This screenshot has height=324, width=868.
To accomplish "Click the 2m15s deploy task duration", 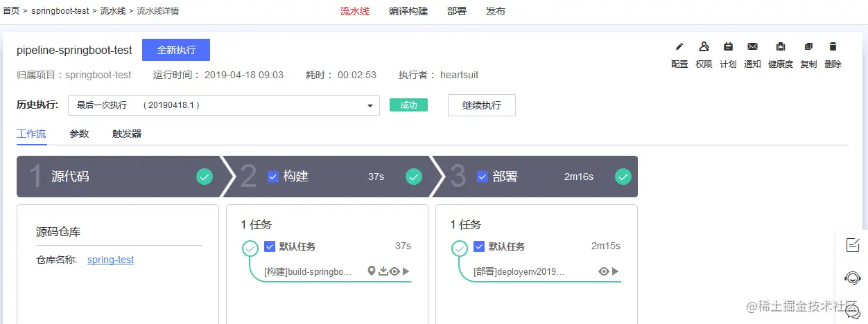I will point(606,246).
